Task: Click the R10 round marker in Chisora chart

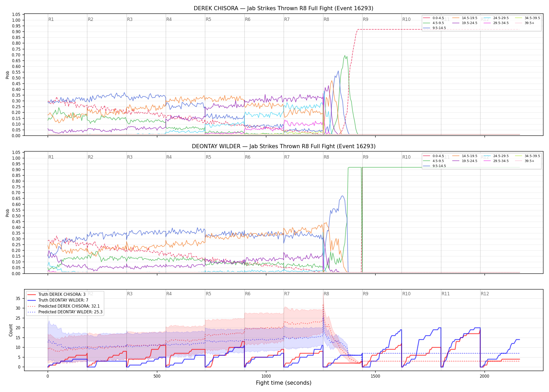Action: [406, 19]
